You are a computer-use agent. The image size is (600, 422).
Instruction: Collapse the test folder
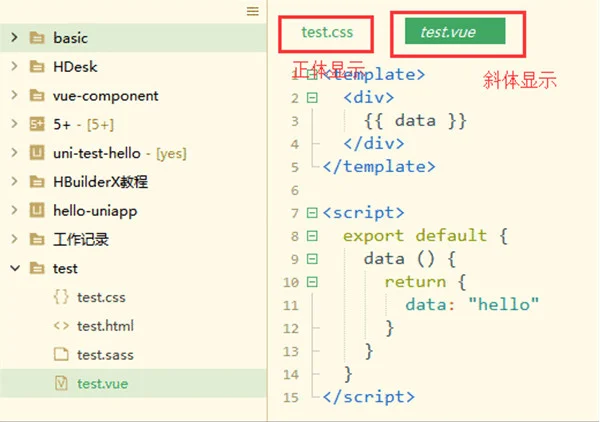(15, 268)
